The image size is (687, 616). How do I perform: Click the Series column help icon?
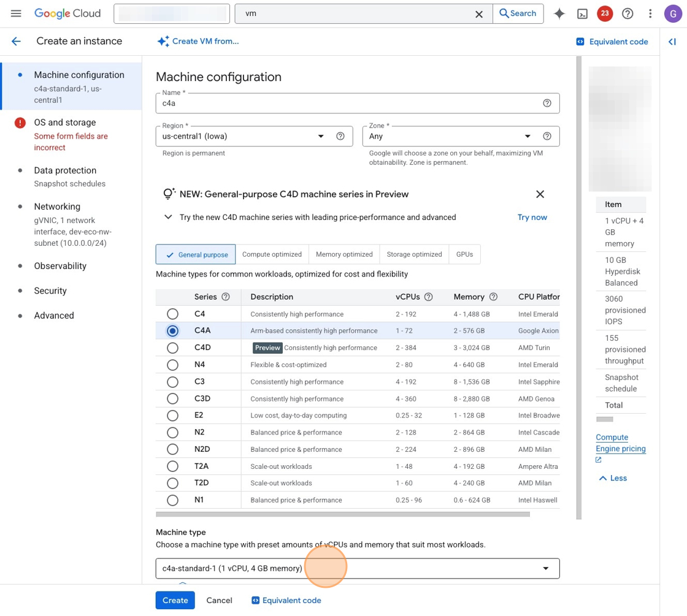click(226, 297)
